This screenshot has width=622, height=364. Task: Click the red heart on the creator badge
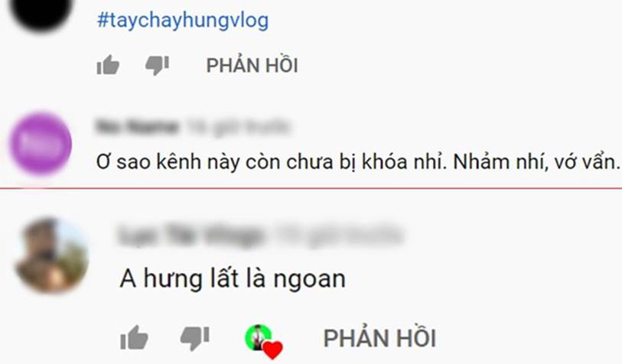click(x=273, y=349)
